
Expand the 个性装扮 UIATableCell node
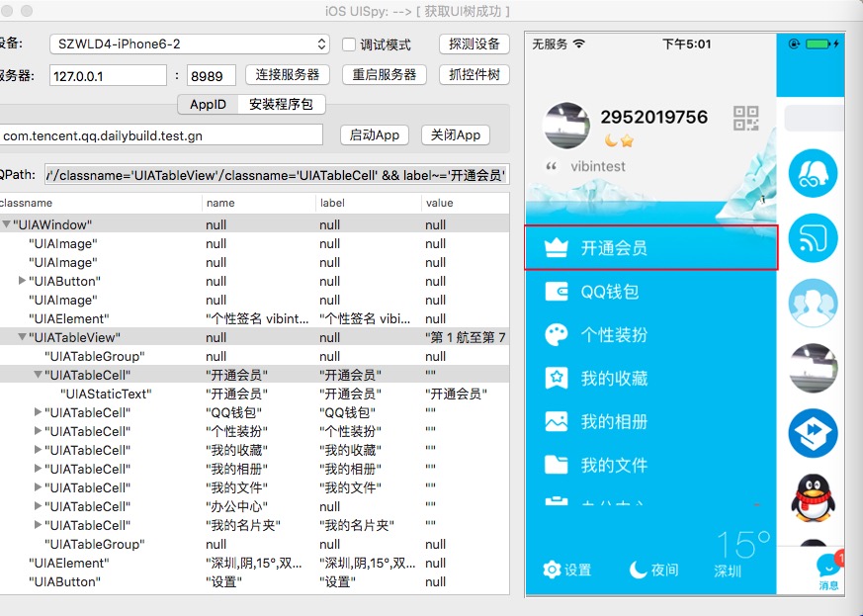click(x=38, y=430)
